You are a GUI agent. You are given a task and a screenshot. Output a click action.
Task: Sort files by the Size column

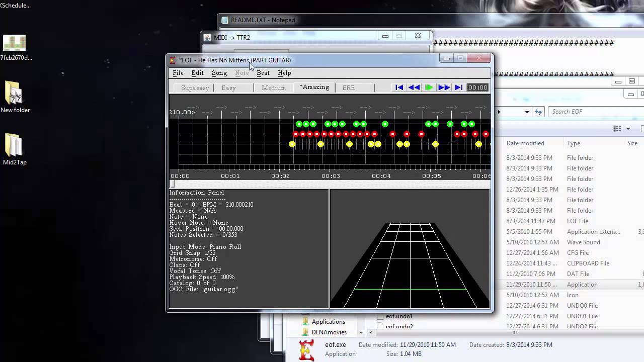coord(633,143)
